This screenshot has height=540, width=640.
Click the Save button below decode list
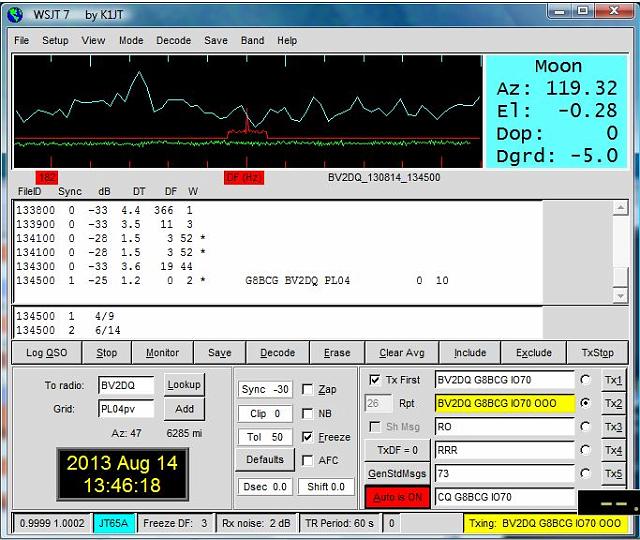point(220,353)
